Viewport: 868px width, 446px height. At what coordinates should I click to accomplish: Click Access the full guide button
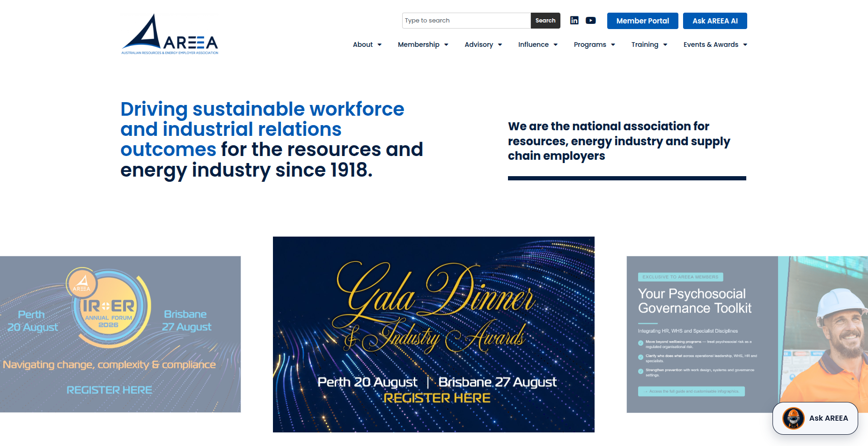[691, 391]
